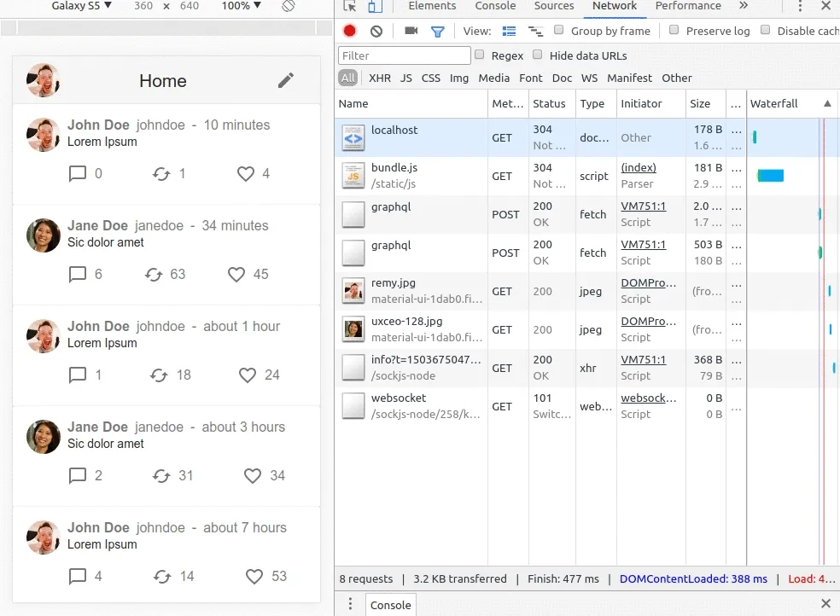Viewport: 840px width, 616px height.
Task: Click the retweet icon on John Doe's 10 minutes post
Action: 161,173
